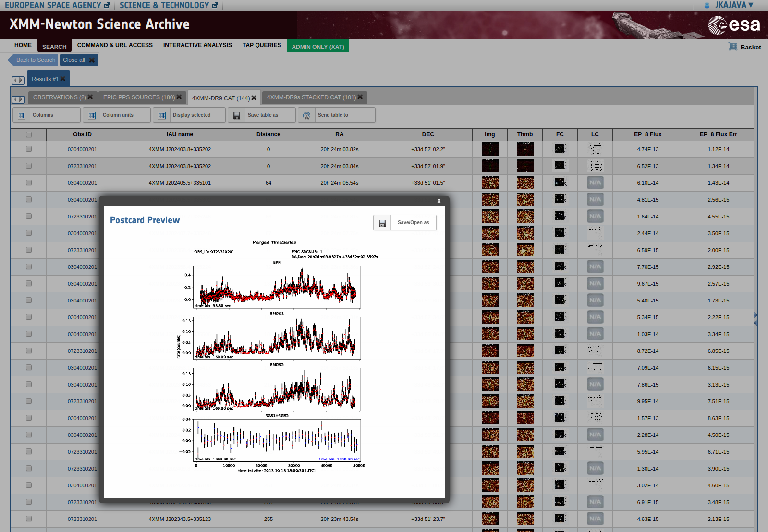Open the Thmb thumbnail in the first table row

coord(525,149)
